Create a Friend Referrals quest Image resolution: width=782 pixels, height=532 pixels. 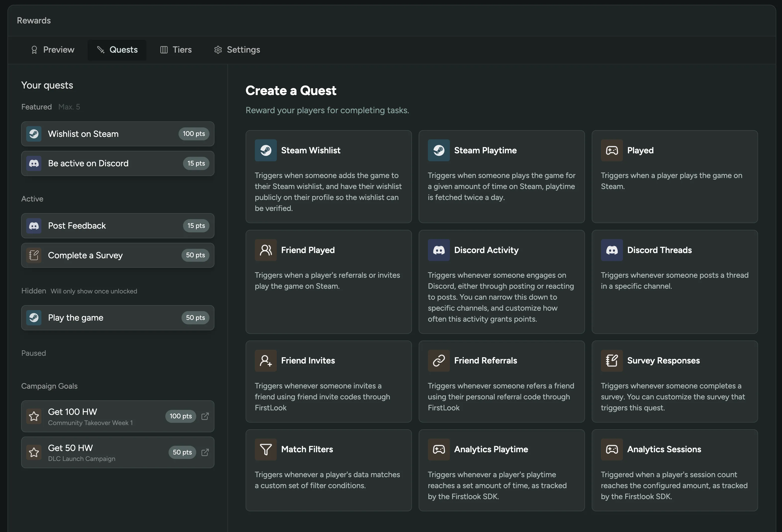point(502,382)
